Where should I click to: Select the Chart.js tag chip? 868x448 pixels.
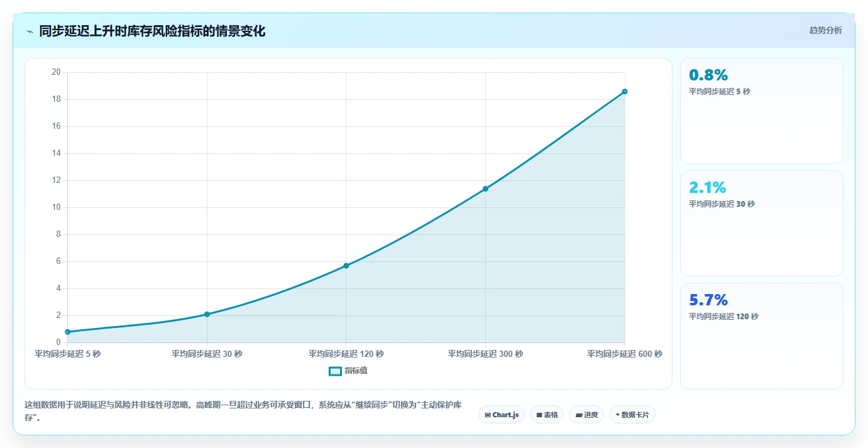(502, 415)
